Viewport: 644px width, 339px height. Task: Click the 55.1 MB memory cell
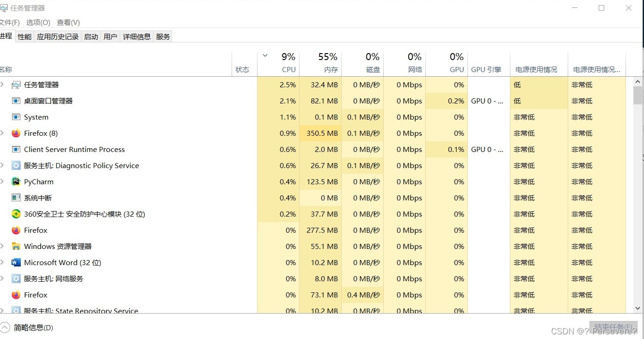click(320, 247)
